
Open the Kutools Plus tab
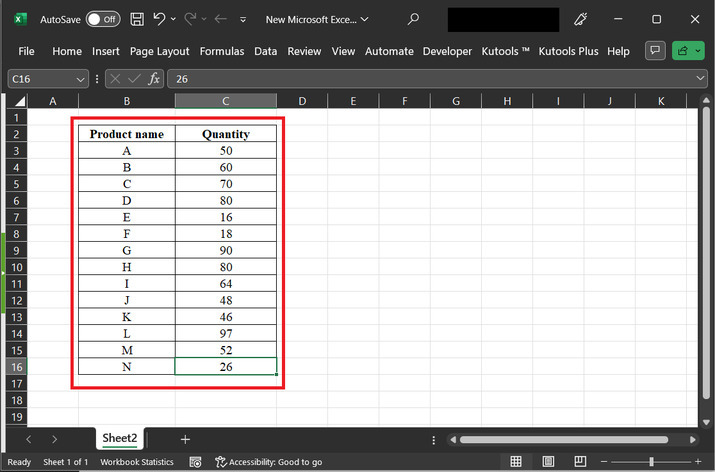568,51
